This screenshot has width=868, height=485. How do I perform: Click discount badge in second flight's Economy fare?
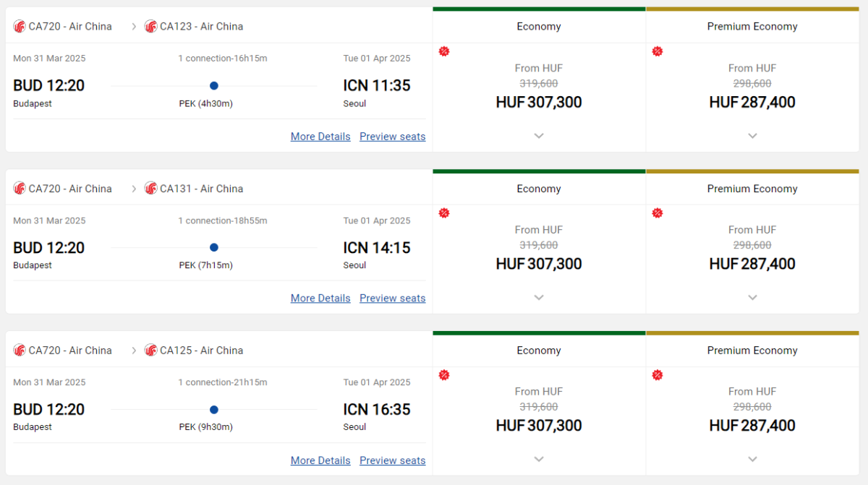coord(444,213)
